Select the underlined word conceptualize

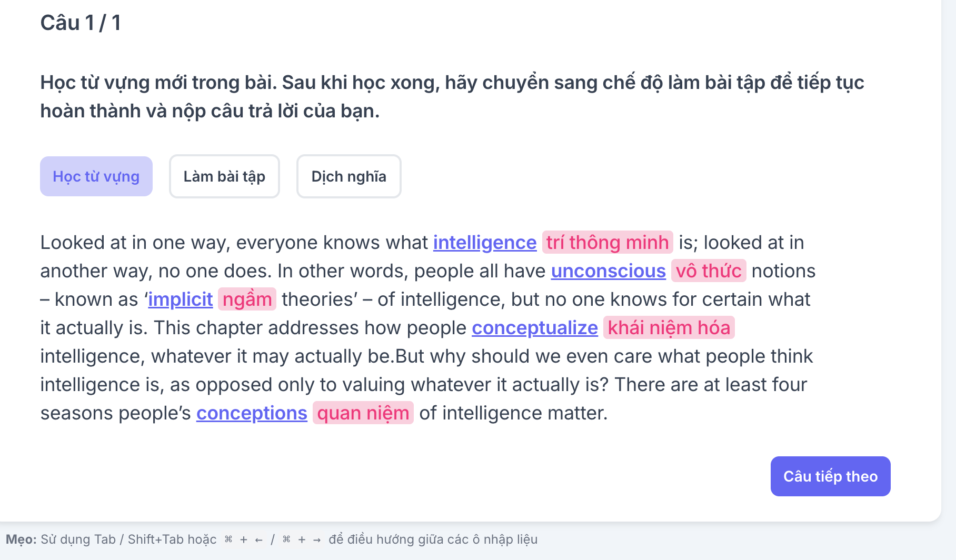534,328
